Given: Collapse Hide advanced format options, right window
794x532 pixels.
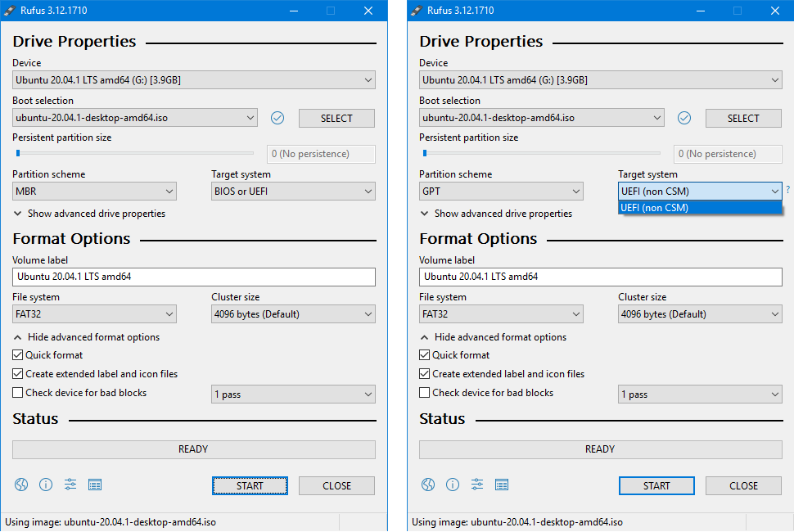Looking at the screenshot, I should click(493, 337).
